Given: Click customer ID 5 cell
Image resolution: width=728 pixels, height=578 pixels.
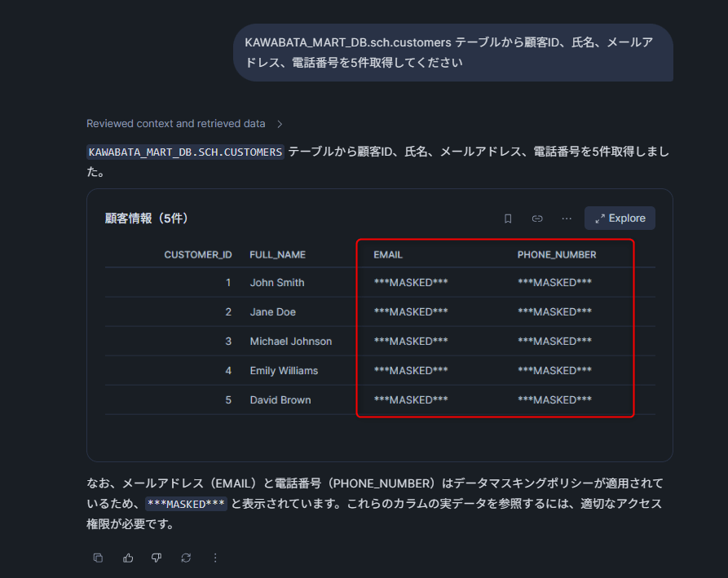Looking at the screenshot, I should pyautogui.click(x=228, y=399).
